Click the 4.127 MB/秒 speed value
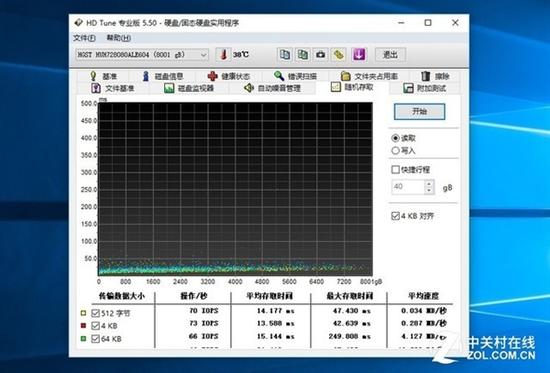This screenshot has width=550, height=373. point(424,337)
